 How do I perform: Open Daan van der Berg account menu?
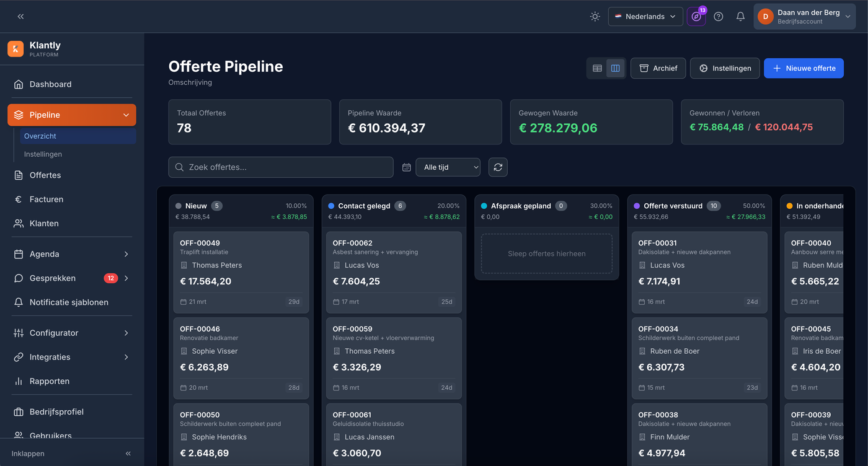804,17
